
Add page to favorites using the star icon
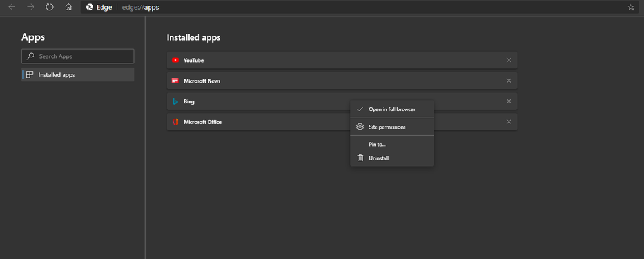point(630,7)
